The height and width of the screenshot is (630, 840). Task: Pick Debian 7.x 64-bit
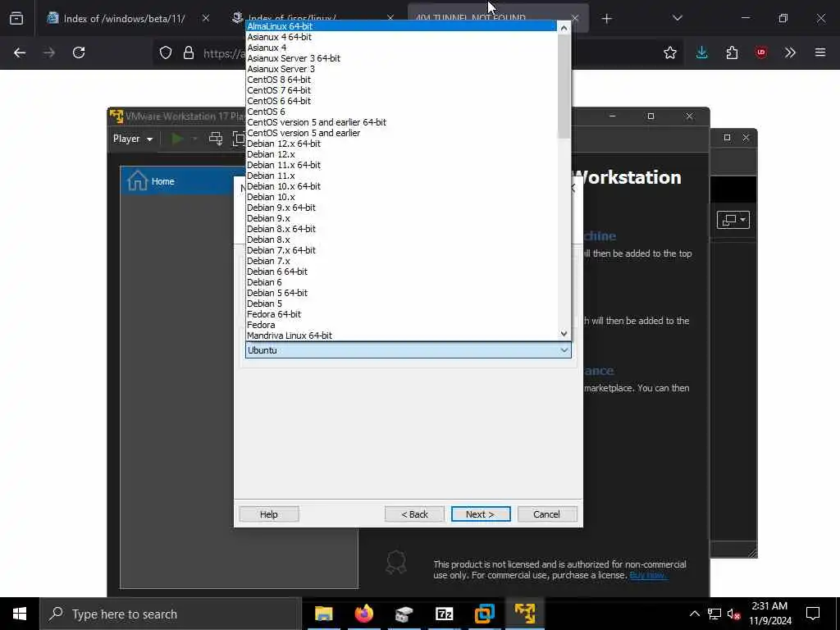(401, 250)
